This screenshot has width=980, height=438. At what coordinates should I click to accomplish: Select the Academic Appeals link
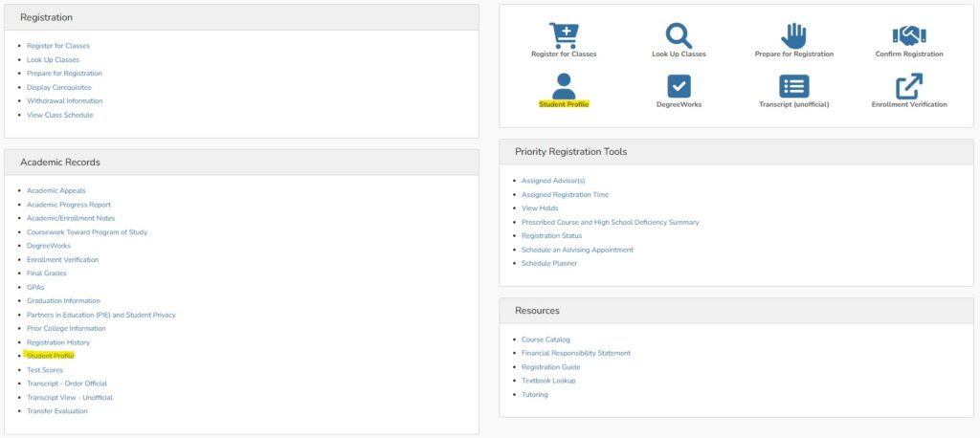click(x=56, y=190)
